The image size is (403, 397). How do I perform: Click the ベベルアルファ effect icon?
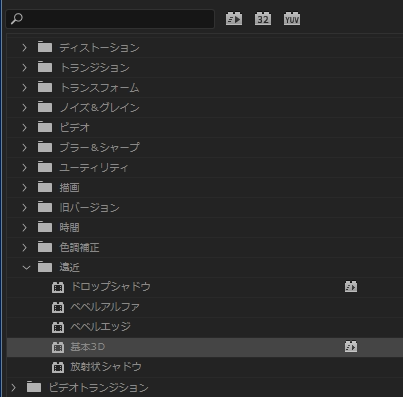pyautogui.click(x=58, y=307)
